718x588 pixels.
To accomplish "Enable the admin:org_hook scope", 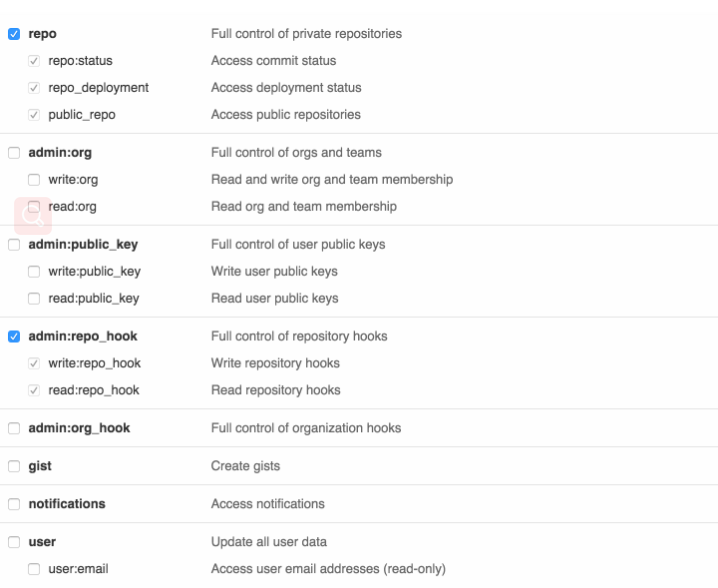I will [x=13, y=429].
